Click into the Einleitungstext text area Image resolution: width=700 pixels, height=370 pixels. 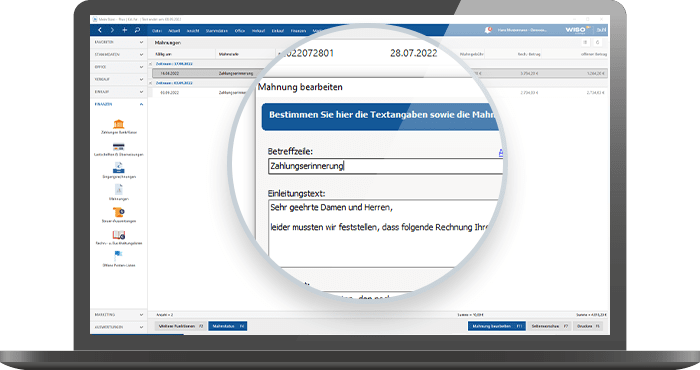[384, 233]
